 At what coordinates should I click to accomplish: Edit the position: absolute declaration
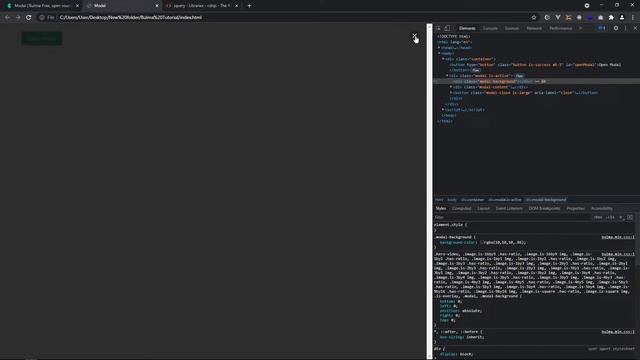tap(461, 311)
